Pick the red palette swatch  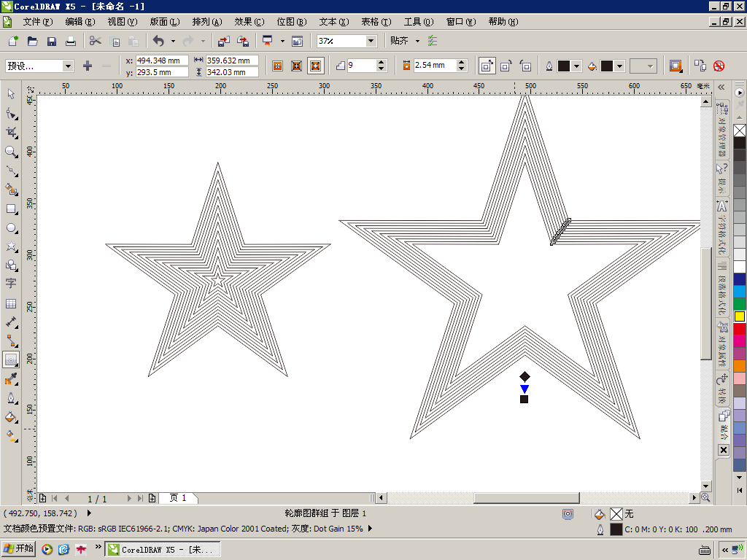[x=740, y=329]
